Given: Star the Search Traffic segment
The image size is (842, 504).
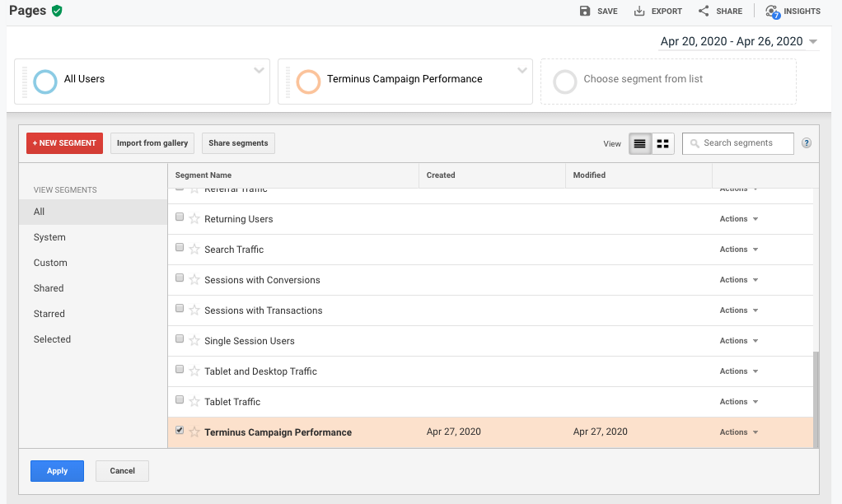Looking at the screenshot, I should [x=194, y=249].
